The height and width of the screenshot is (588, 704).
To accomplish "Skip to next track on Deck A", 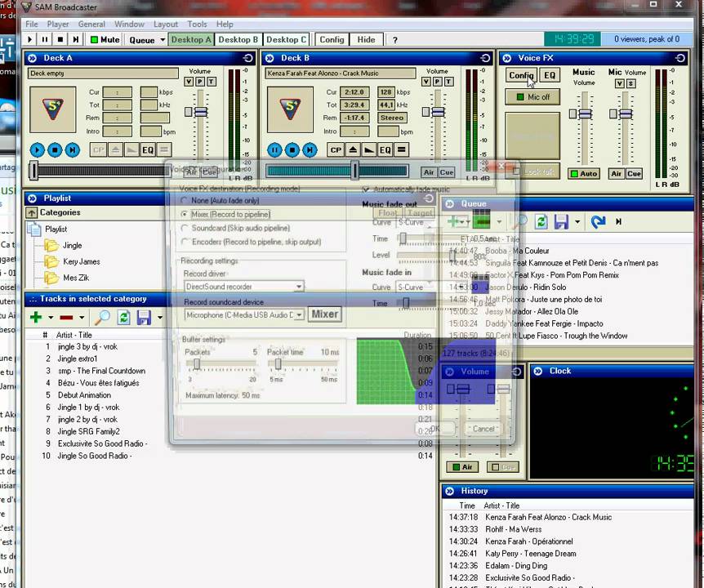I will tap(73, 149).
